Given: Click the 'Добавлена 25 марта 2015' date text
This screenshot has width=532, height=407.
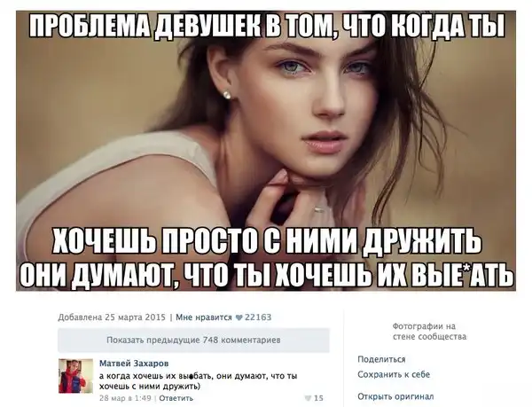Looking at the screenshot, I should pos(112,317).
